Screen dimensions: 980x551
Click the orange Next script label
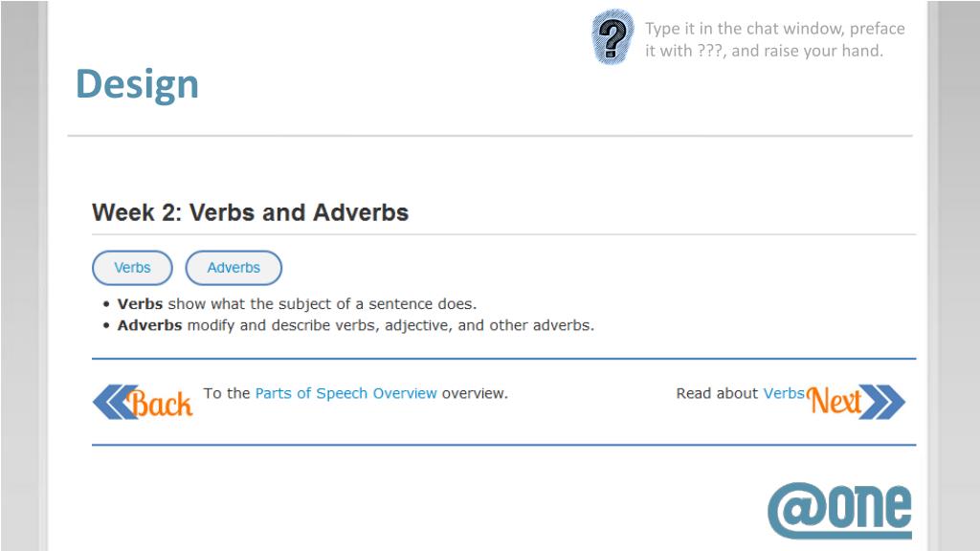835,401
